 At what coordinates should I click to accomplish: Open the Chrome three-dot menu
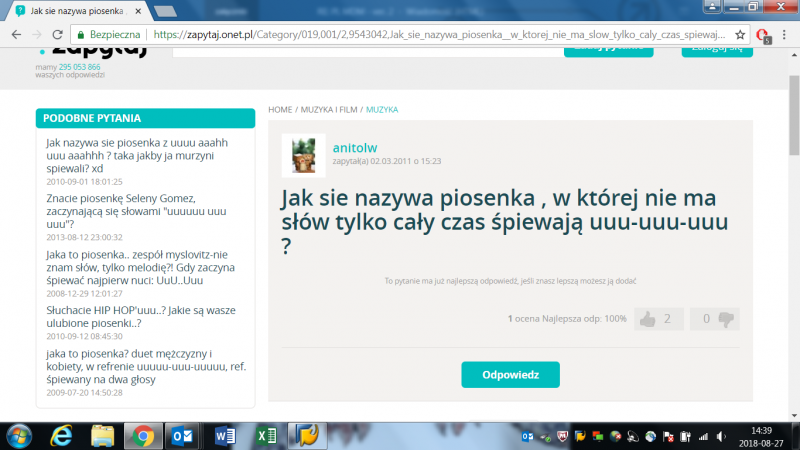[786, 33]
